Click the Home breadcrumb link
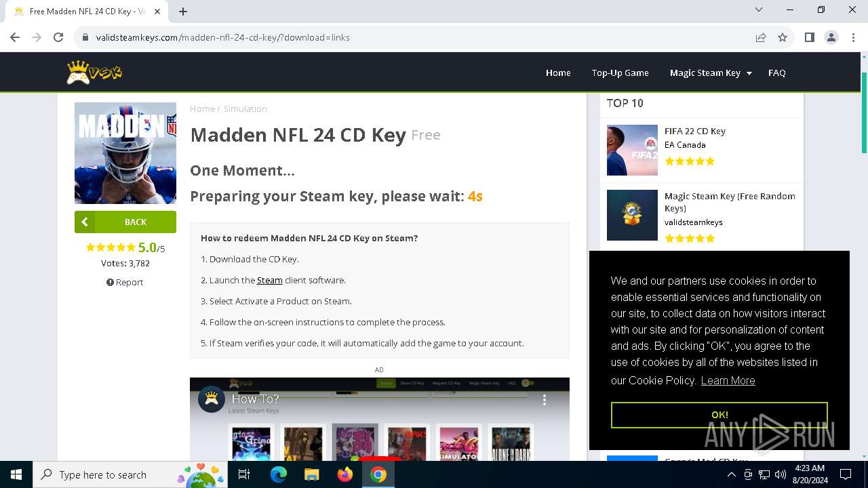 point(202,108)
